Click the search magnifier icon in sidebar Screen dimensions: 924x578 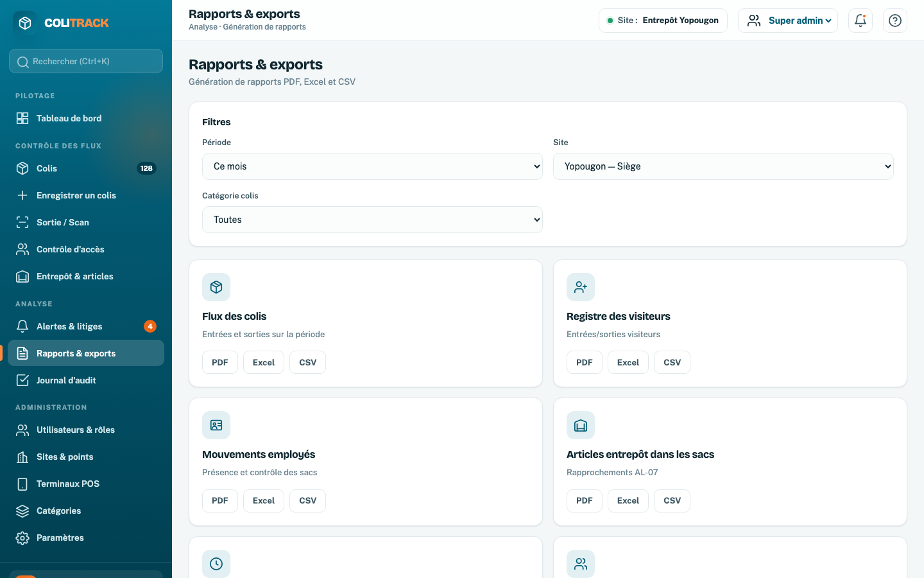[22, 62]
